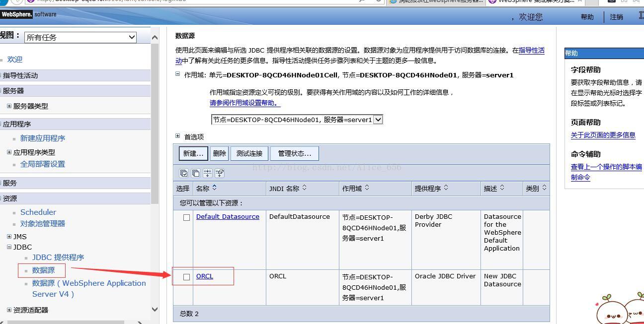Sort by JNDI 名称 column arrow
644x324 pixels.
305,188
